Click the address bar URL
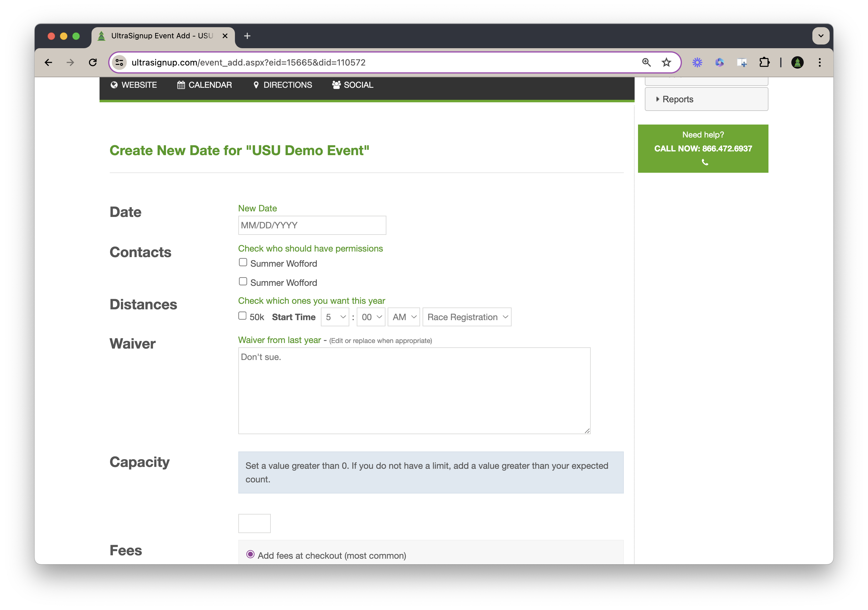Viewport: 868px width, 610px height. coord(249,62)
